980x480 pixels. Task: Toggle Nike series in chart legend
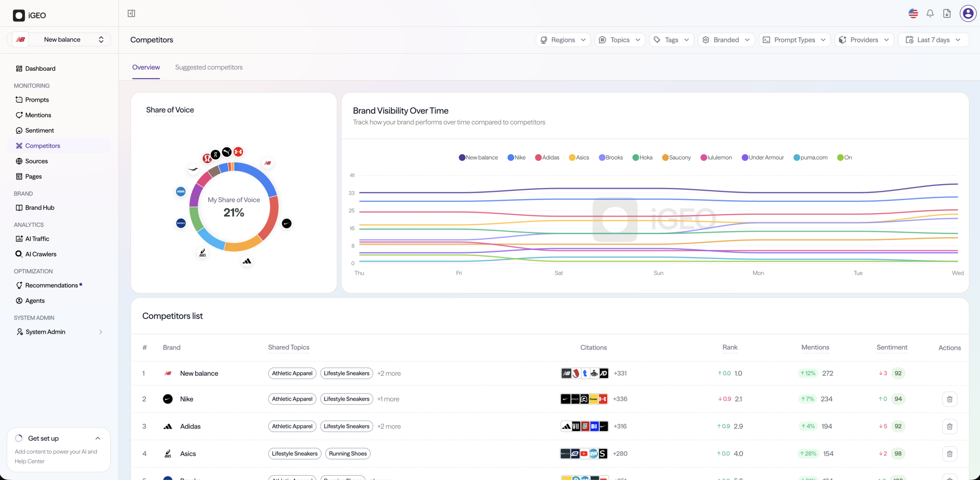pos(516,157)
